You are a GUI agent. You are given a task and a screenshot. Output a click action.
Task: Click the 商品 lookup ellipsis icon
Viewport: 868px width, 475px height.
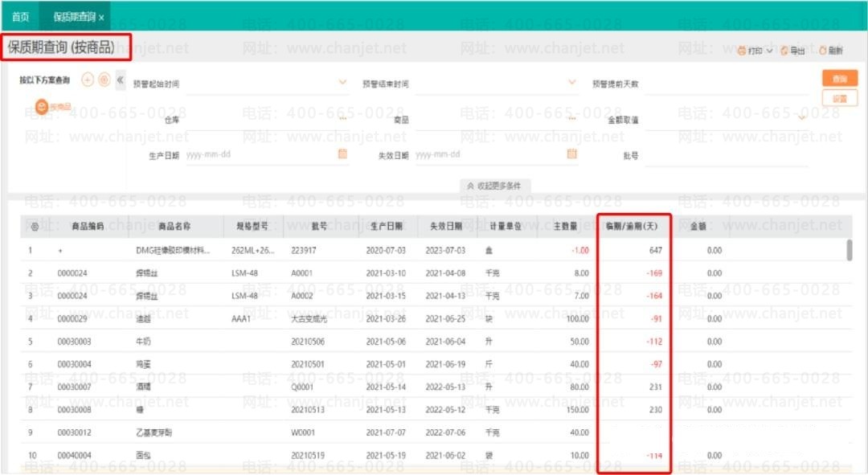coord(572,119)
